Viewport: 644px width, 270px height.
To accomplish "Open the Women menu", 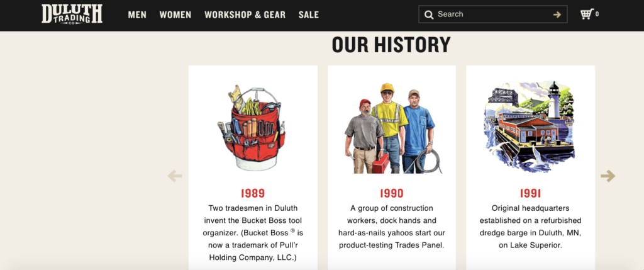I will point(175,15).
